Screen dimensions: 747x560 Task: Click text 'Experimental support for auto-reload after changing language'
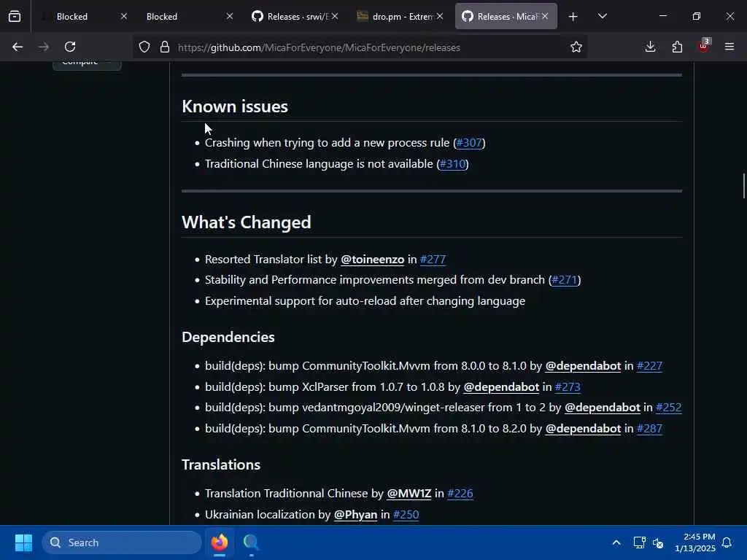click(x=365, y=301)
